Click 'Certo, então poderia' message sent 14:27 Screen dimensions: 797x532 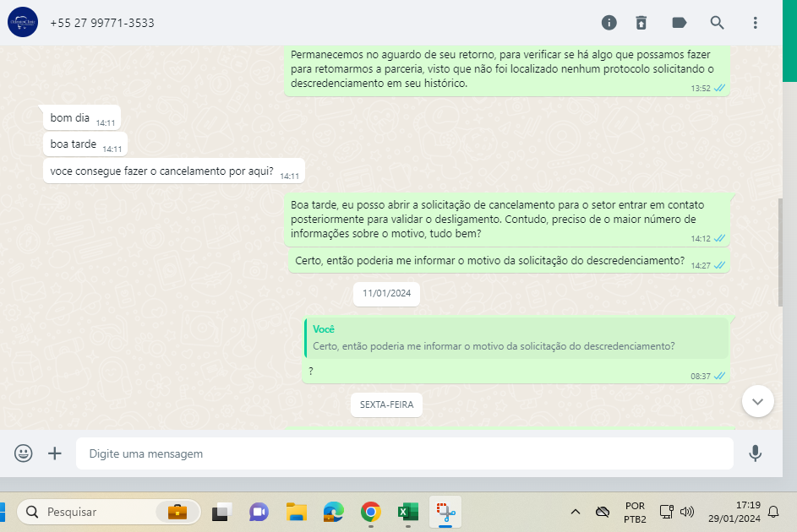pyautogui.click(x=510, y=261)
